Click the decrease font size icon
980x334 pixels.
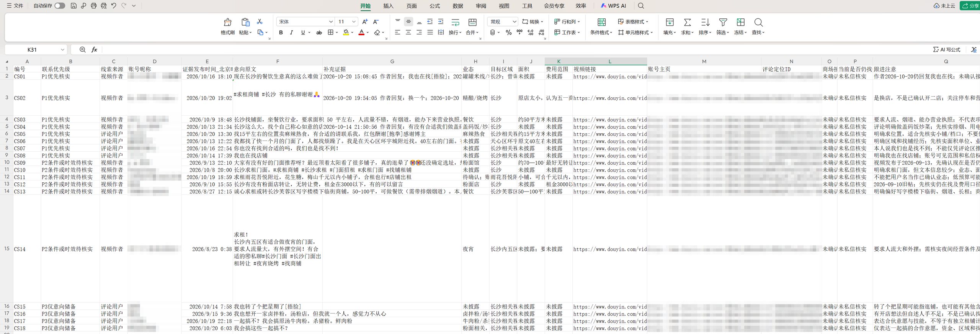point(376,21)
